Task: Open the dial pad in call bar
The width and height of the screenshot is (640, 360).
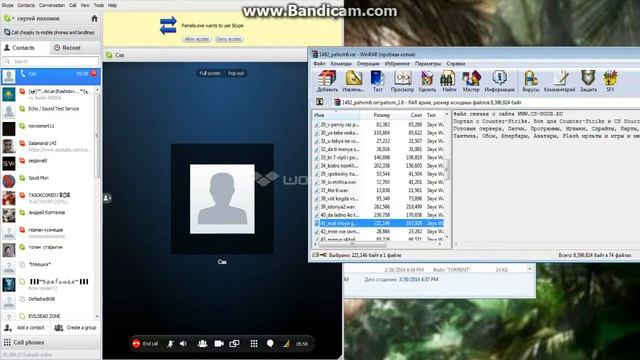Action: (254, 344)
